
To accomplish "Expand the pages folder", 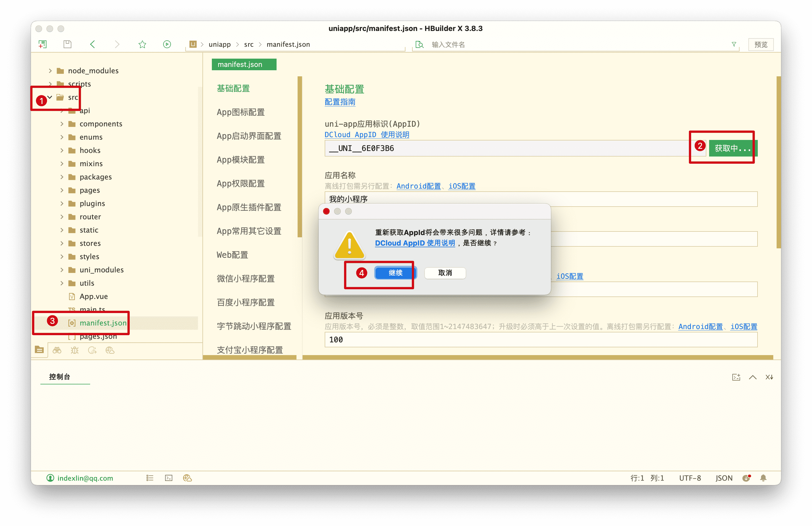I will click(x=62, y=190).
